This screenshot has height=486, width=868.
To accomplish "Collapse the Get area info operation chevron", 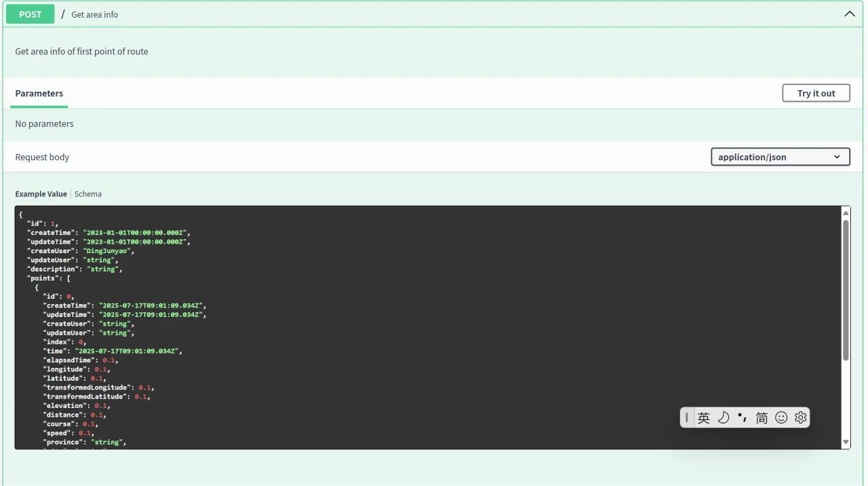I will coord(849,14).
